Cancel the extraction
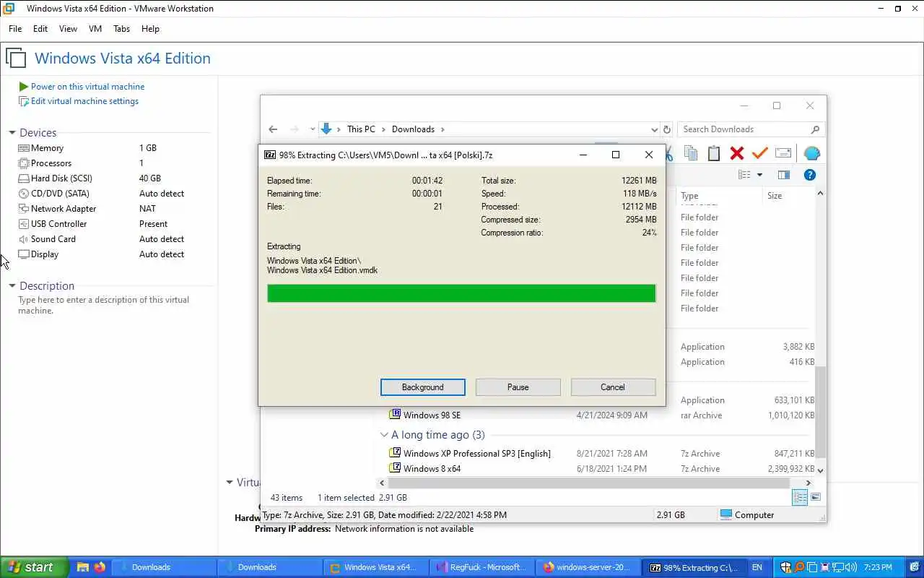924x578 pixels. (x=613, y=387)
